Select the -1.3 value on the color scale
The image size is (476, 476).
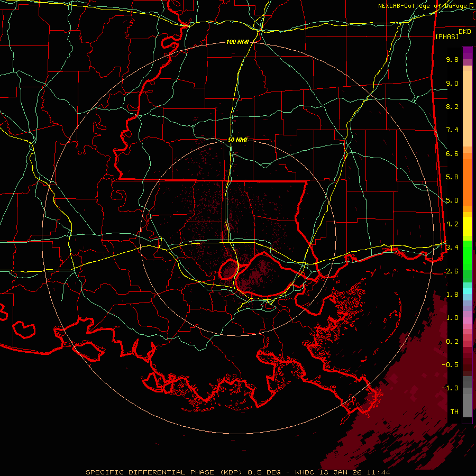point(450,388)
